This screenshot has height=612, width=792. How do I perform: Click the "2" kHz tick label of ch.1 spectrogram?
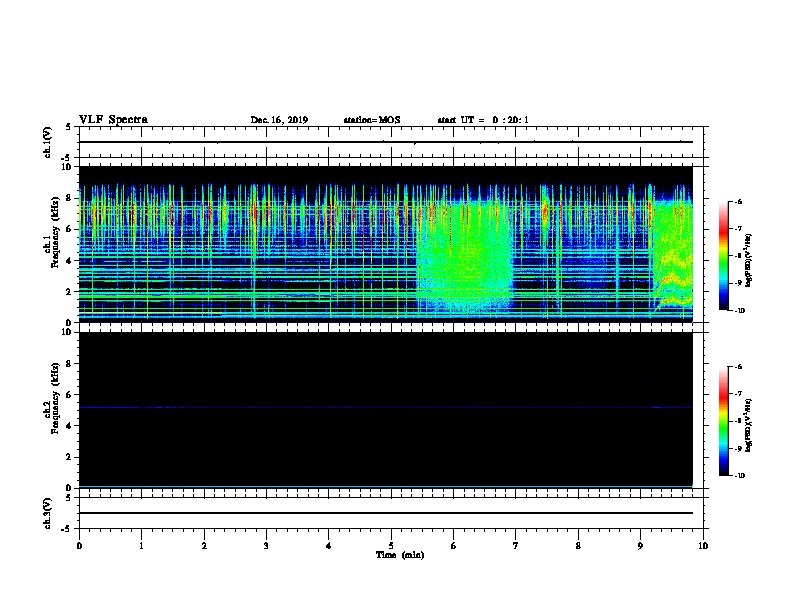tap(69, 292)
